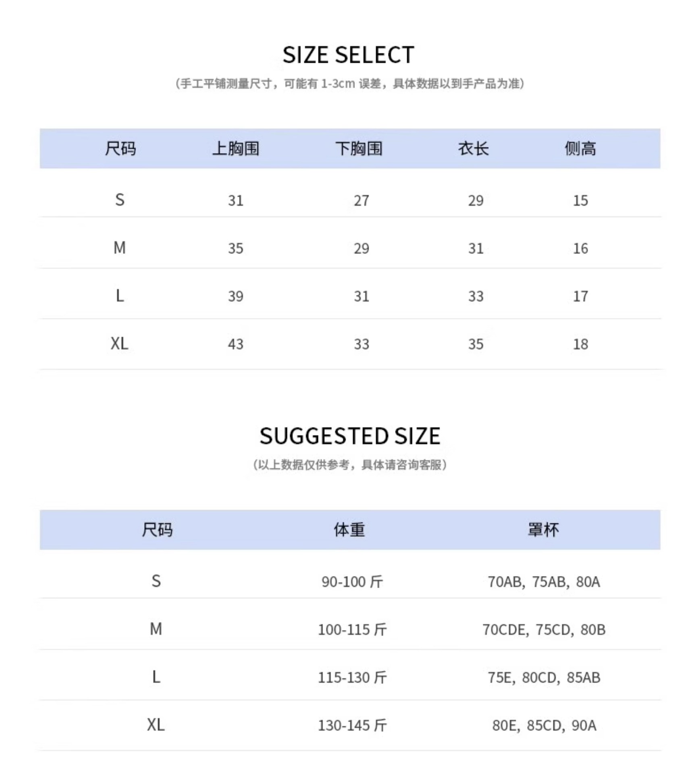Select the 80E, 85CD, 90A cup cell
Screen dimensions: 700x774
tap(544, 725)
